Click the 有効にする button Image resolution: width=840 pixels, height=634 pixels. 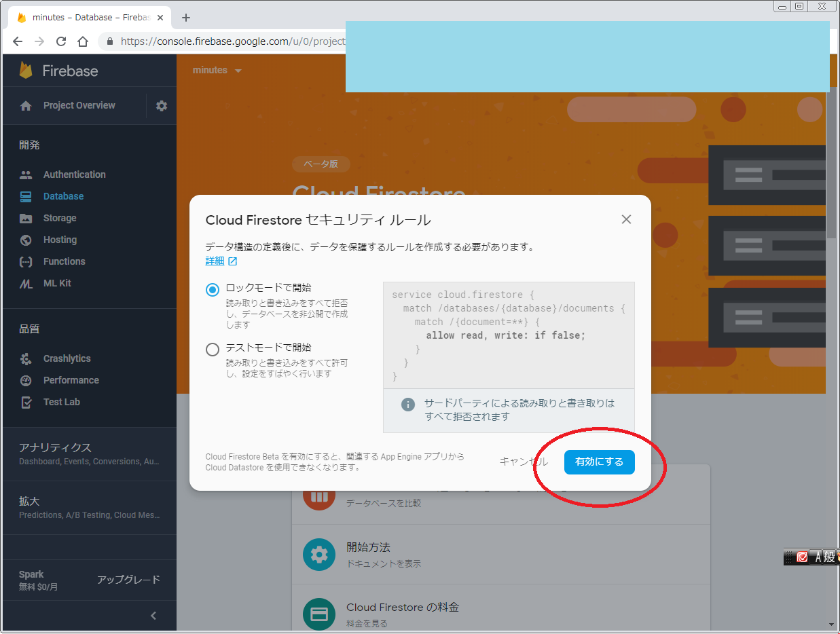pyautogui.click(x=599, y=462)
